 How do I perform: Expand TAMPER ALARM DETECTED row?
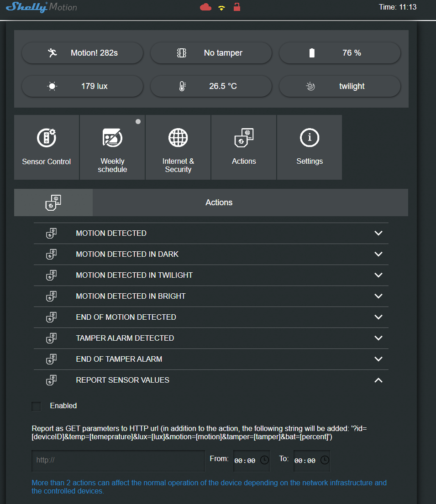point(378,338)
